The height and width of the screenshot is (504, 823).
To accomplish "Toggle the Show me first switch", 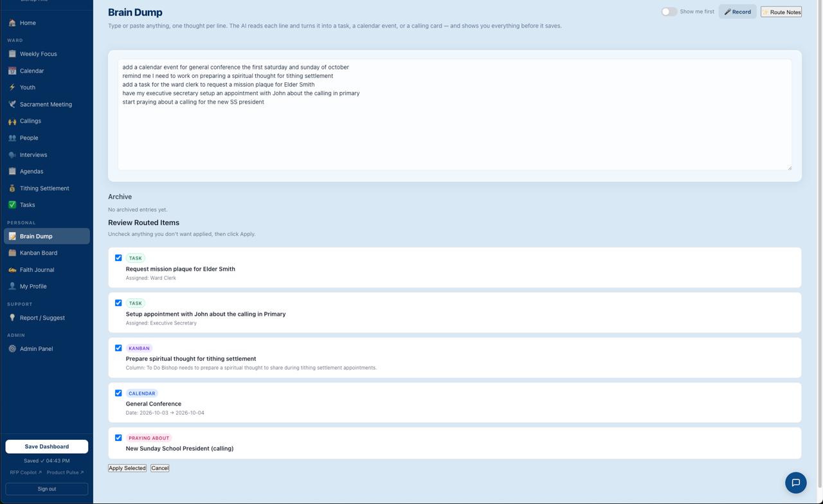I will click(x=669, y=12).
